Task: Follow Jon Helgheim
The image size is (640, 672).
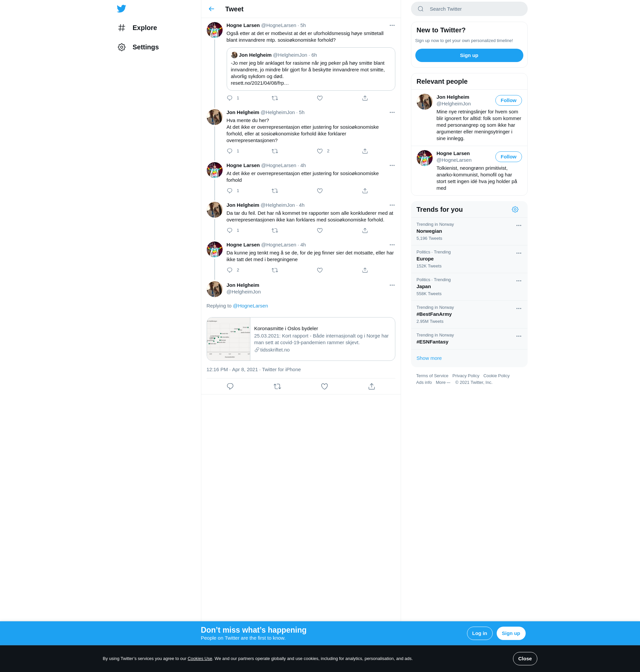Action: coord(508,100)
